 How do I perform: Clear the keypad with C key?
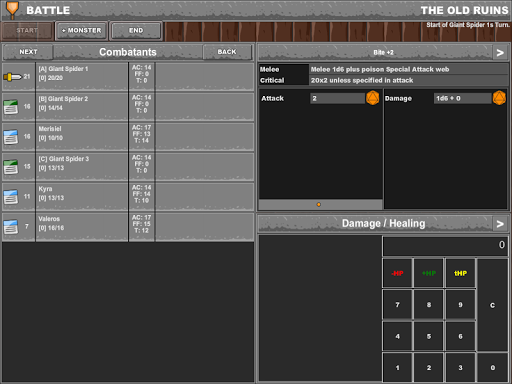(492, 305)
